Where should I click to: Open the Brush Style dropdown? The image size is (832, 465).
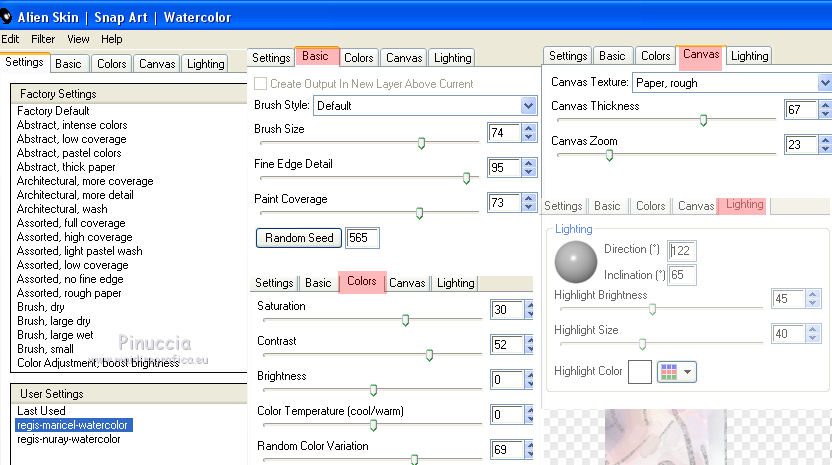coord(528,106)
